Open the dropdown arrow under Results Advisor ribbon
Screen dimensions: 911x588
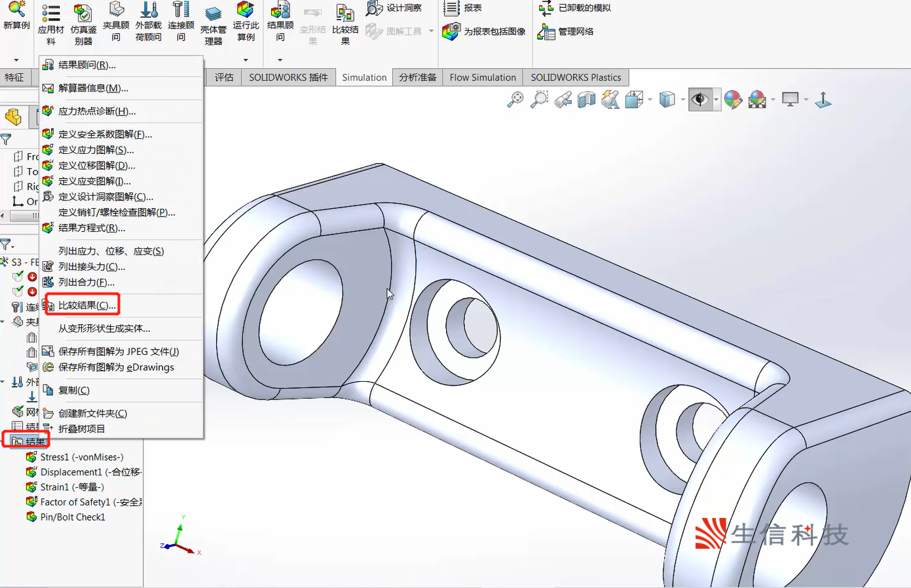click(280, 60)
